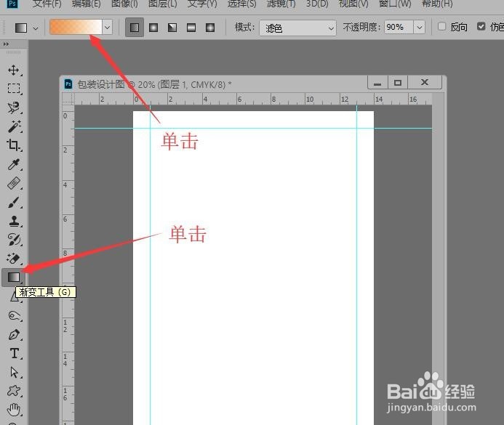Enable the 反向 reverse checkbox
The image size is (504, 425).
(x=442, y=26)
